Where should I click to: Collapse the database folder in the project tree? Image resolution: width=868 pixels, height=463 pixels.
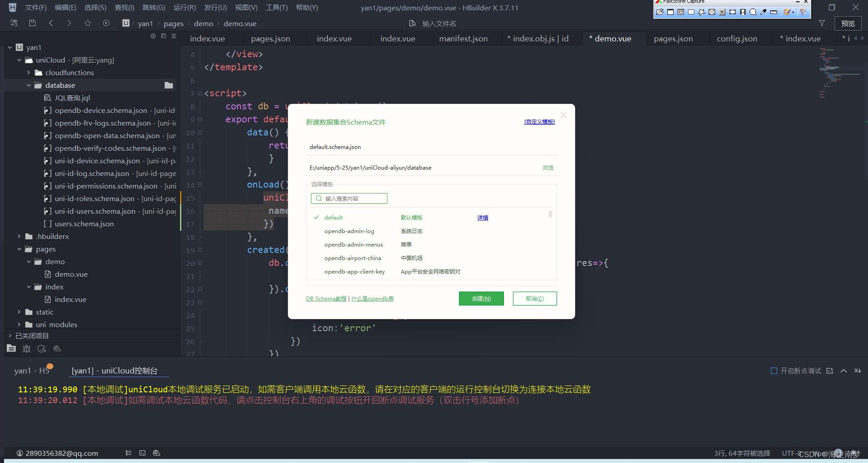(x=28, y=85)
